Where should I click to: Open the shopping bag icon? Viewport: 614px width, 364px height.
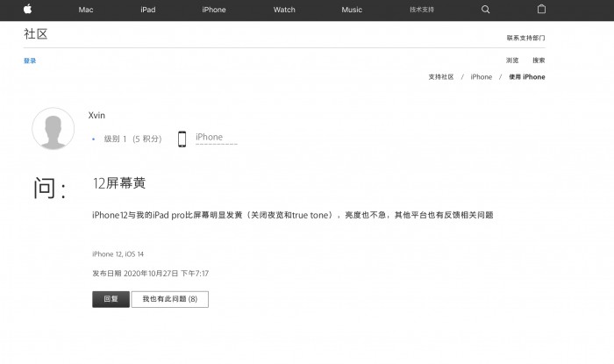point(541,9)
